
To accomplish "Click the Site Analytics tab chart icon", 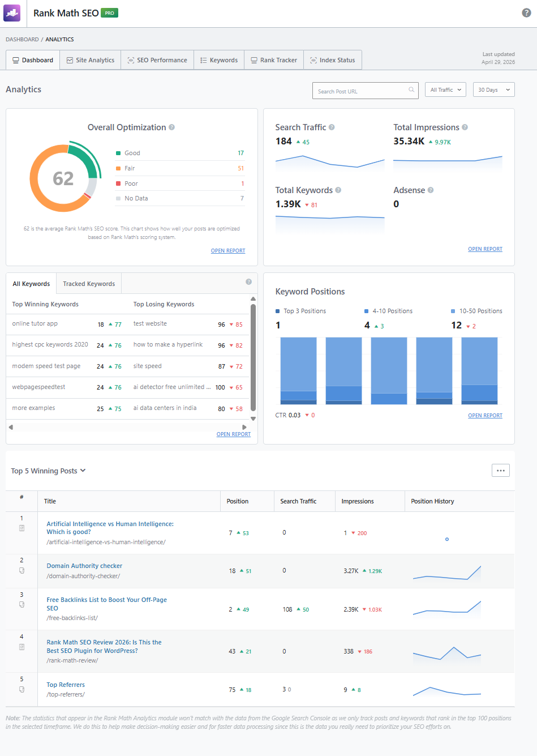I will (x=70, y=60).
